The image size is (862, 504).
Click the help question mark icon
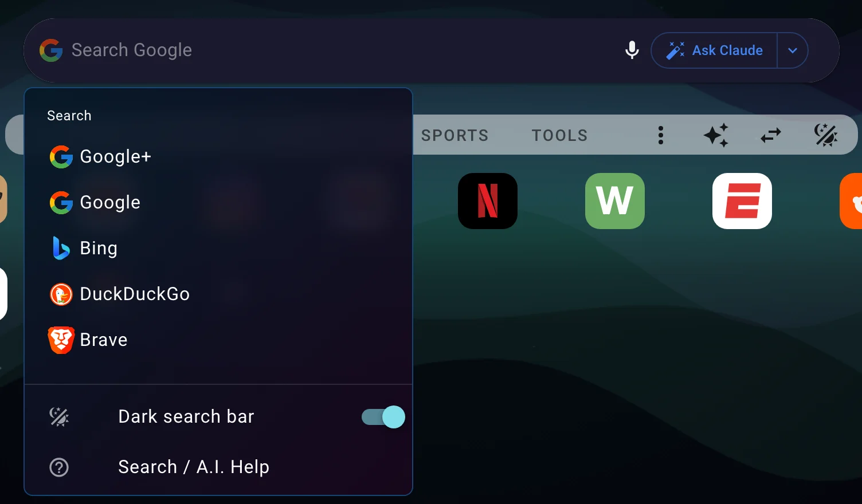(59, 467)
